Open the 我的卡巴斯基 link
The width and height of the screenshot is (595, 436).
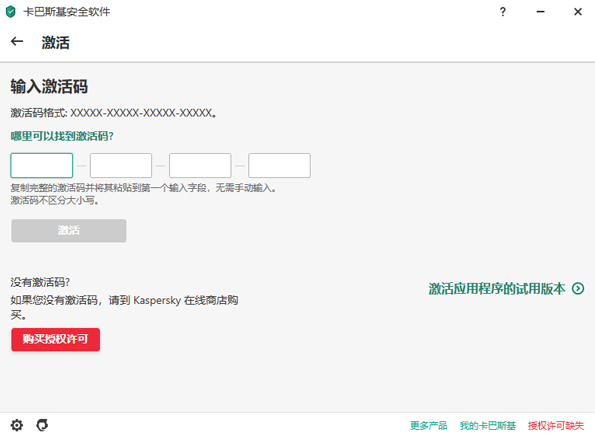pyautogui.click(x=488, y=425)
